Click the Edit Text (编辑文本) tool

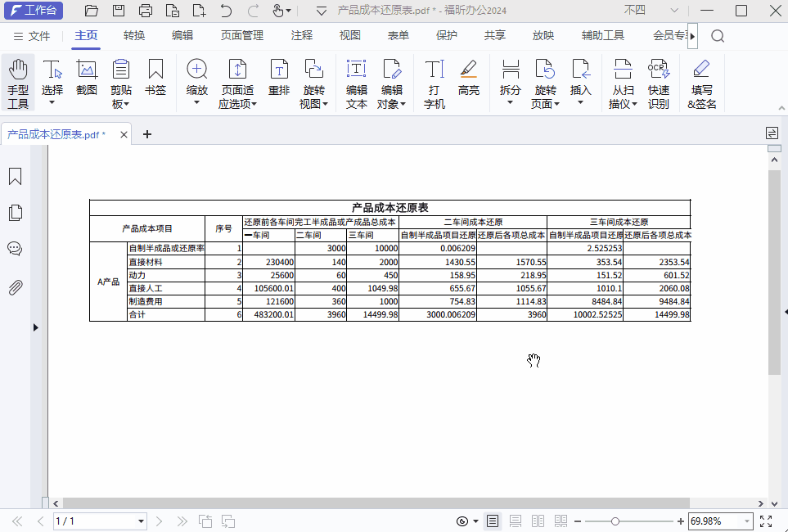click(x=357, y=83)
